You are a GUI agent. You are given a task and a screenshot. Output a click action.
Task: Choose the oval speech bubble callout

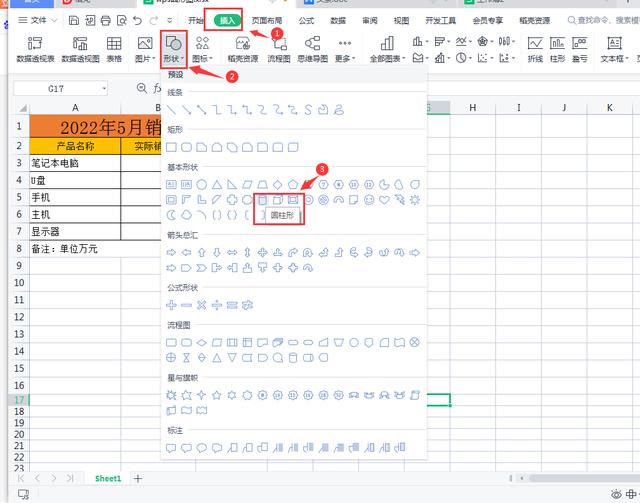(x=202, y=448)
